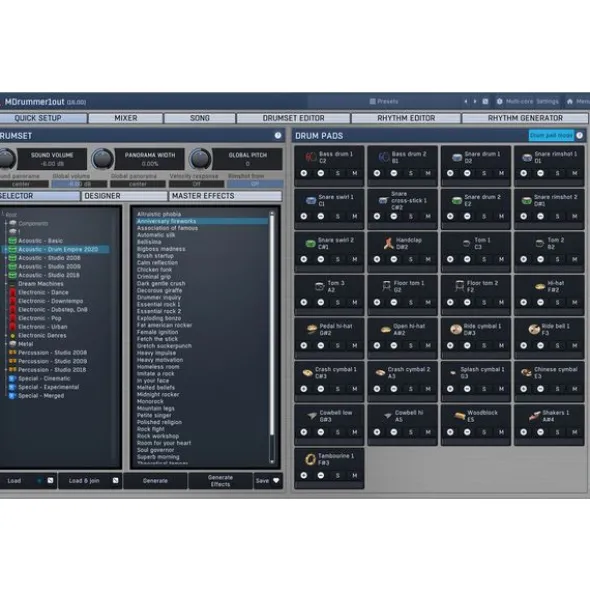
Task: Click the Snare swirl 1 pad icon
Action: (x=311, y=200)
